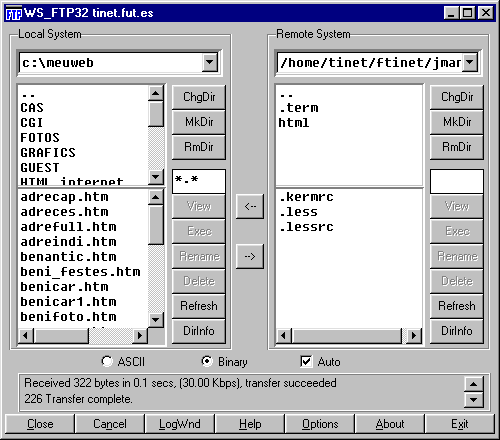Click the Exit button
Viewport: 500px width, 440px height.
(x=460, y=424)
